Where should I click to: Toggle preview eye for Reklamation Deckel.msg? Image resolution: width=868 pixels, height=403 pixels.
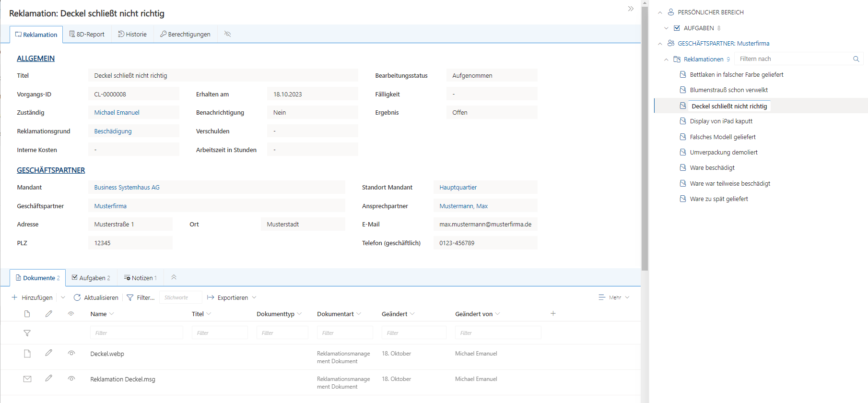pos(71,379)
